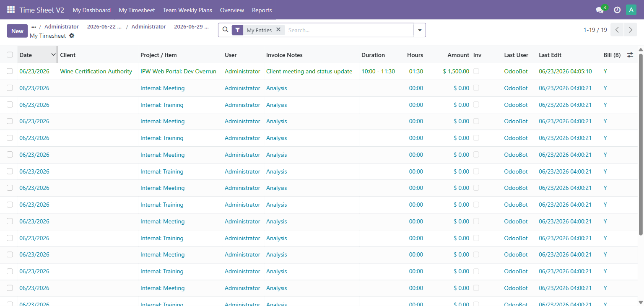Click the funnel icon on My Entries filter
The image size is (644, 306).
click(x=238, y=30)
